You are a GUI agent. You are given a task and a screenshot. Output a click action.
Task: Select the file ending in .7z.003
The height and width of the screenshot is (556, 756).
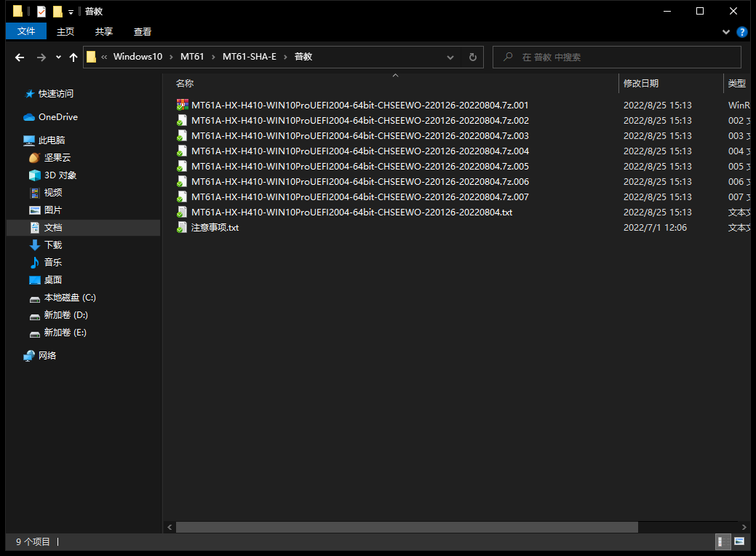coord(359,136)
